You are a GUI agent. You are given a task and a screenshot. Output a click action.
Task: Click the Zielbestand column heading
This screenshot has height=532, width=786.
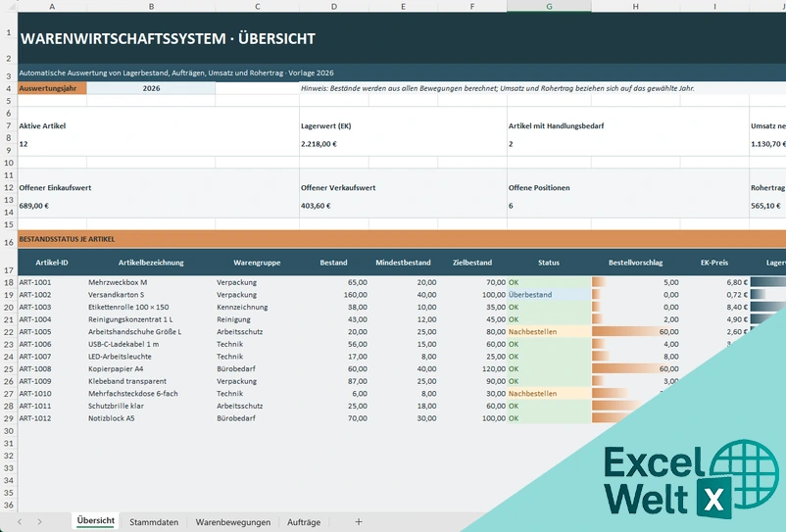point(472,263)
